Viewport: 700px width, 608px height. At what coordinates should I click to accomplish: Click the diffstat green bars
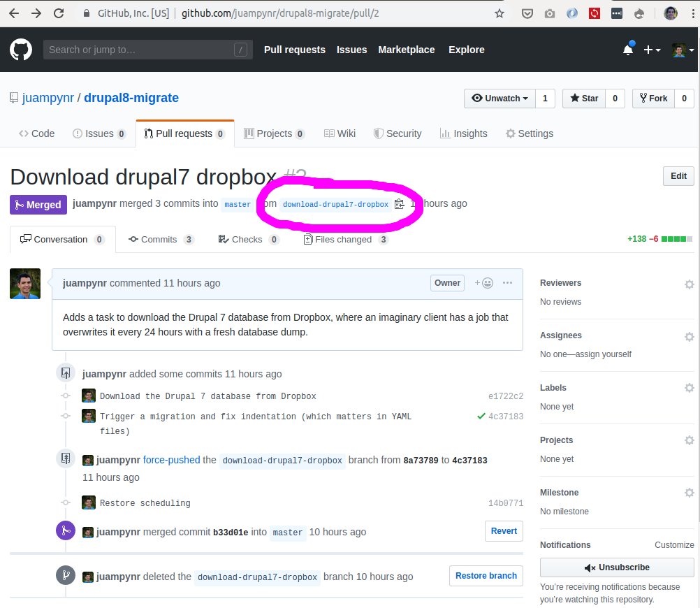(x=677, y=239)
